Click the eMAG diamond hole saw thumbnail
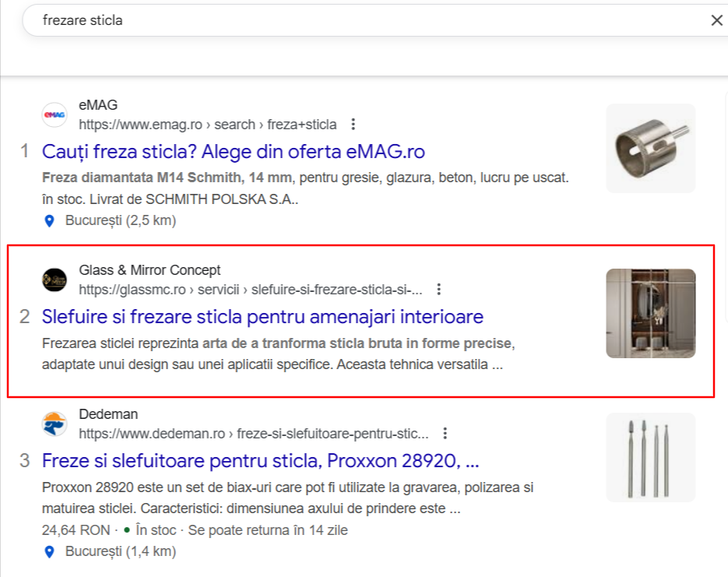The image size is (728, 577). click(x=650, y=148)
